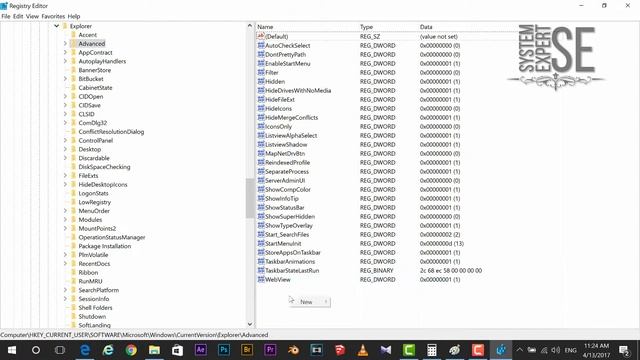The width and height of the screenshot is (640, 360).
Task: Click the AutoCheckSelect DWORD icon
Action: tap(261, 45)
